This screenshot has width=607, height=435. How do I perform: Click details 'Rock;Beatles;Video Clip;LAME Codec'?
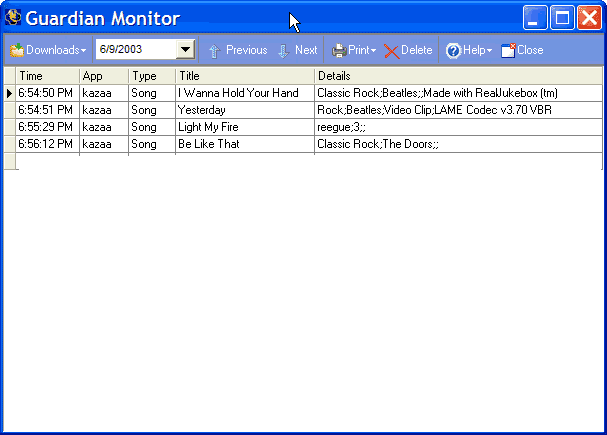pyautogui.click(x=458, y=110)
